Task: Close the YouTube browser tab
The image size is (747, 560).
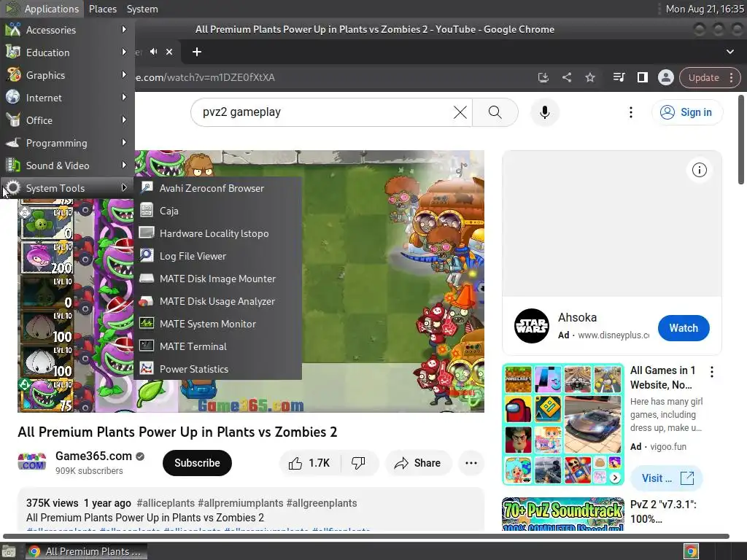Action: 169,52
